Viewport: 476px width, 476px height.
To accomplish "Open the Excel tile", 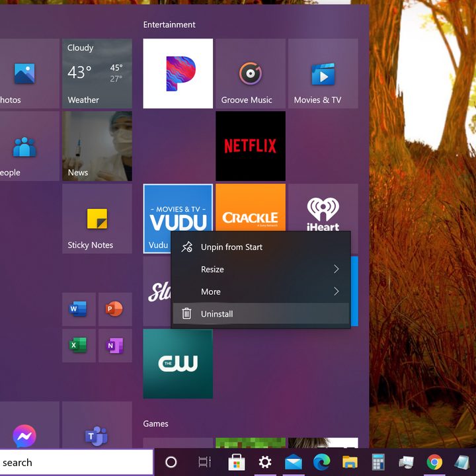I will 79,346.
